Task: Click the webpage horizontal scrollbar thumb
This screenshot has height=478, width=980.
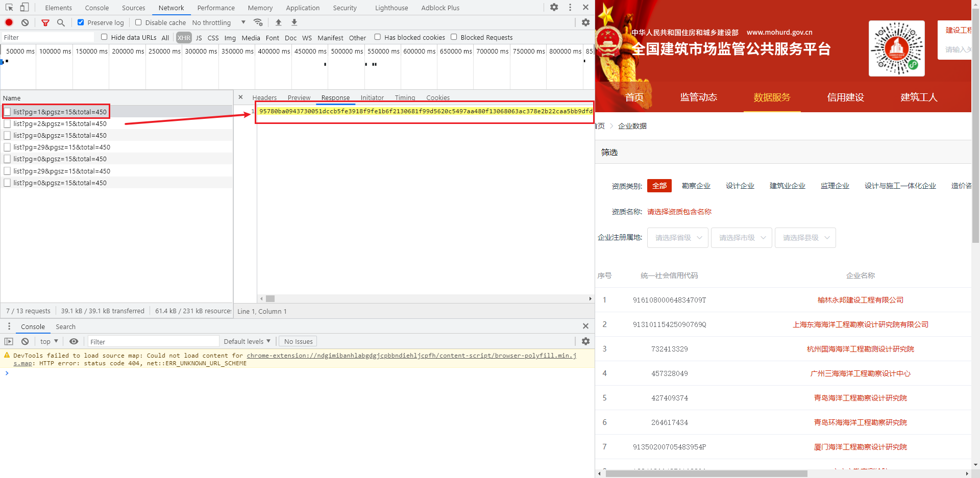Action: (x=706, y=473)
